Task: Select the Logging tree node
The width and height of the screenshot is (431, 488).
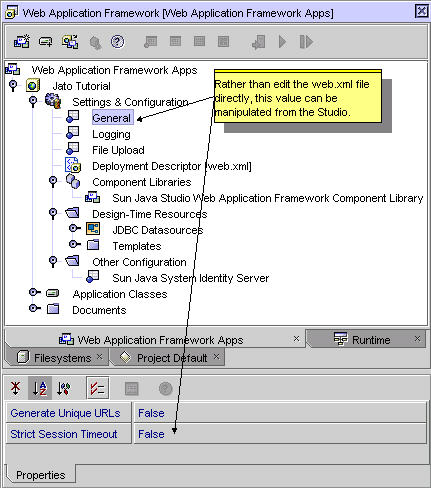Action: coord(111,134)
